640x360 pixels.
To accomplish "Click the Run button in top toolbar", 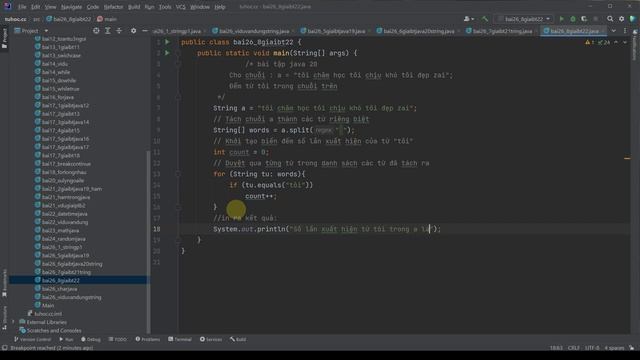I will coord(561,19).
